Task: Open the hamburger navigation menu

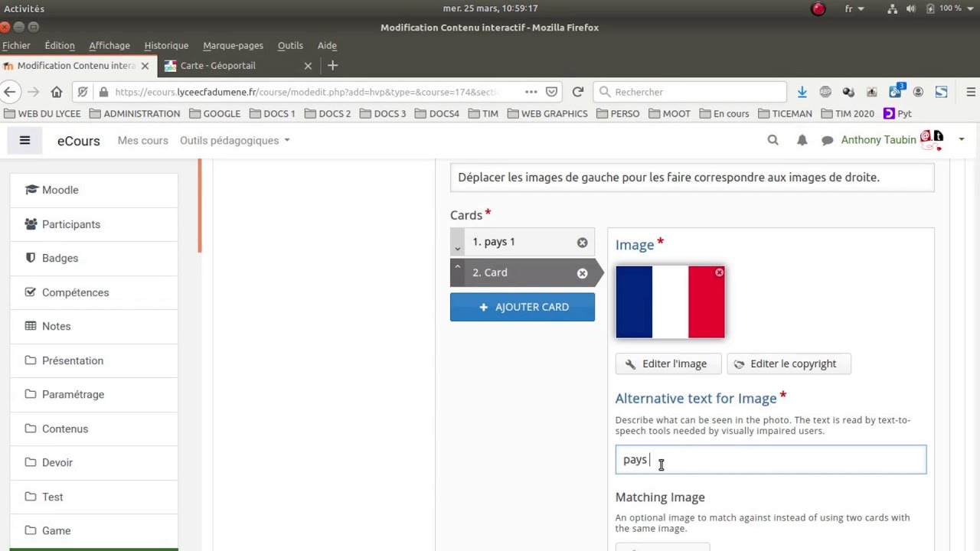Action: [x=24, y=140]
